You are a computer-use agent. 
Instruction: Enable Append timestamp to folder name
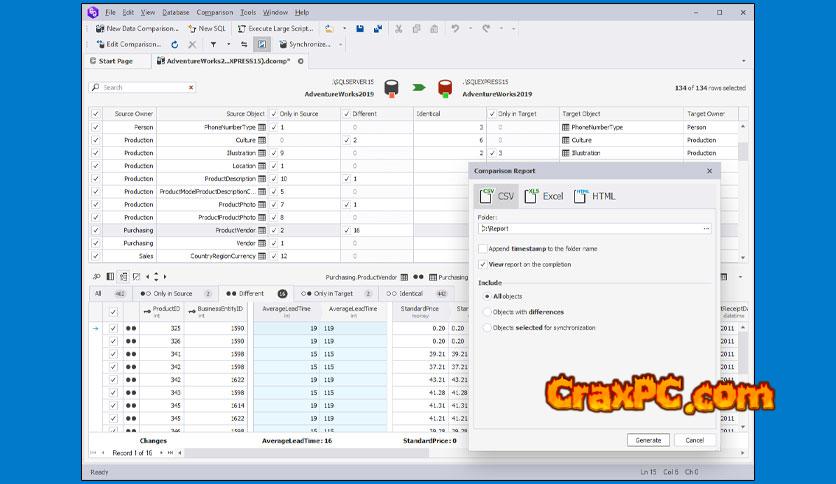pyautogui.click(x=483, y=248)
